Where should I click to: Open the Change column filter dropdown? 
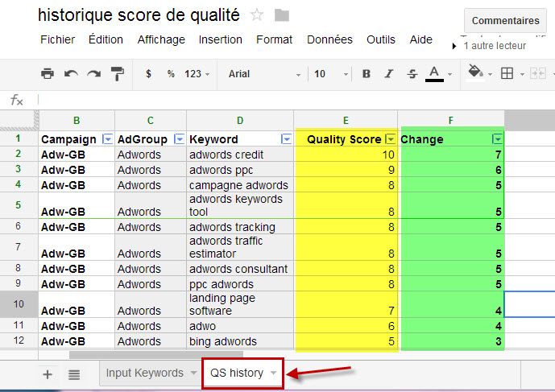tap(497, 139)
